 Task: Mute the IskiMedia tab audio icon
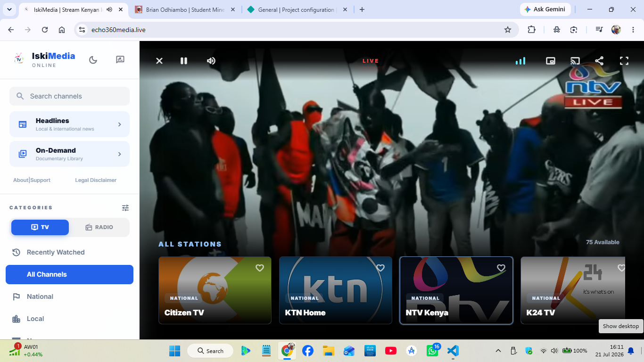109,9
